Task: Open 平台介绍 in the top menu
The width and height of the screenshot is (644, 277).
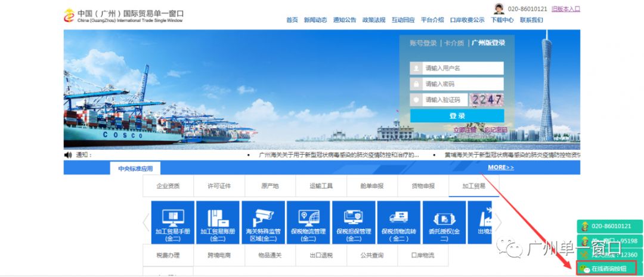Action: [432, 20]
